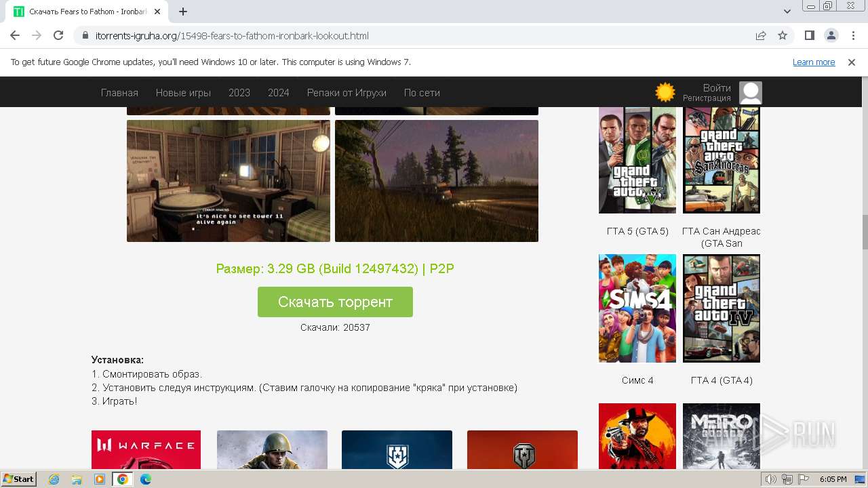Click the soldier helmet game banner

click(272, 449)
